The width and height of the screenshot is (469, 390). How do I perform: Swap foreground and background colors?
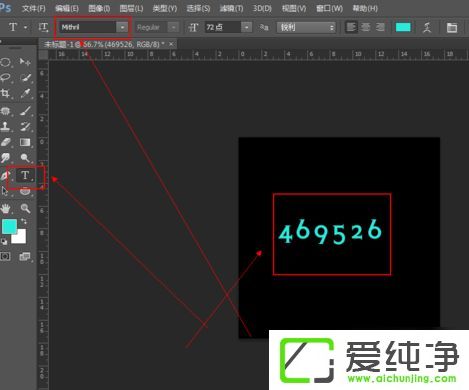tap(24, 221)
